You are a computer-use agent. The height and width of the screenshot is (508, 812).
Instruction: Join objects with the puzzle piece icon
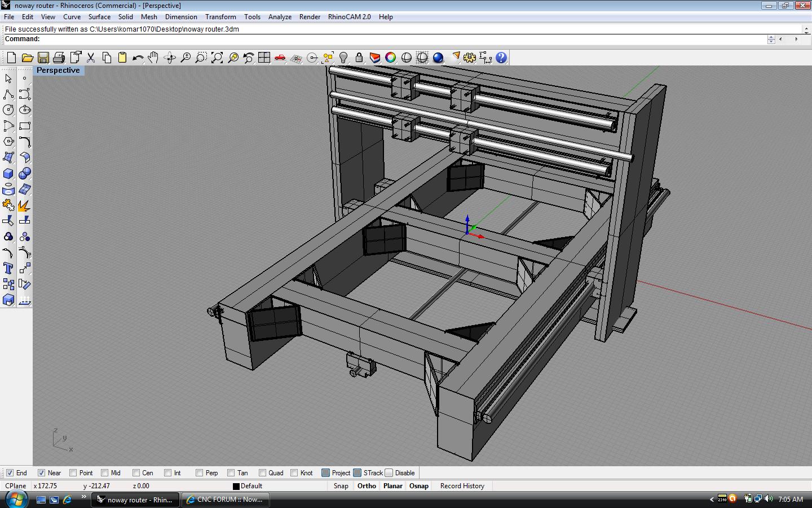click(8, 205)
